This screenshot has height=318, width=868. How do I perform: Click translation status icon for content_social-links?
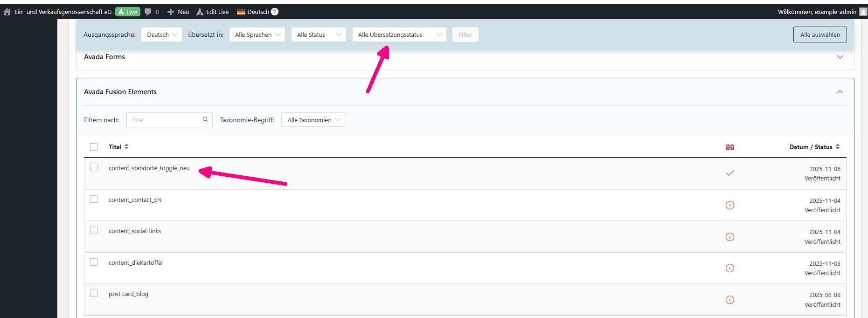coord(730,237)
